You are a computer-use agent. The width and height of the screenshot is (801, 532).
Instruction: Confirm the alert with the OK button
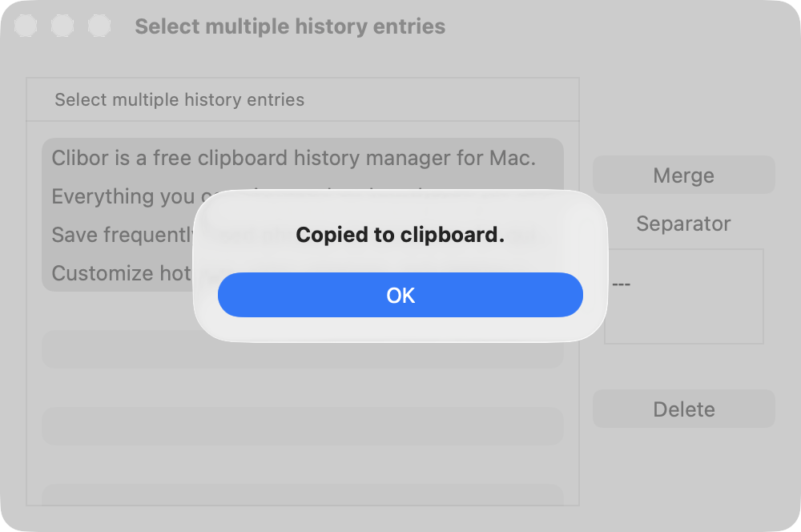(x=400, y=295)
